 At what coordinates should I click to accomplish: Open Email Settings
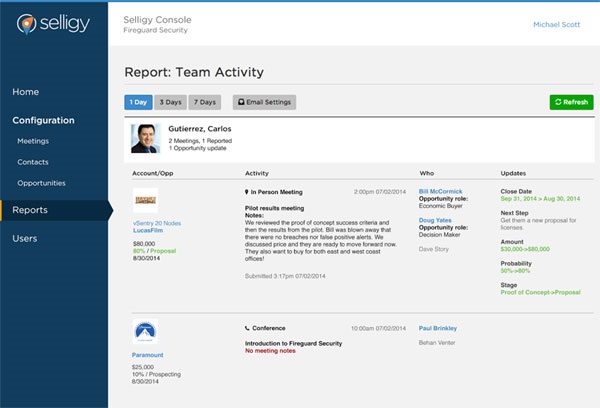coord(264,102)
